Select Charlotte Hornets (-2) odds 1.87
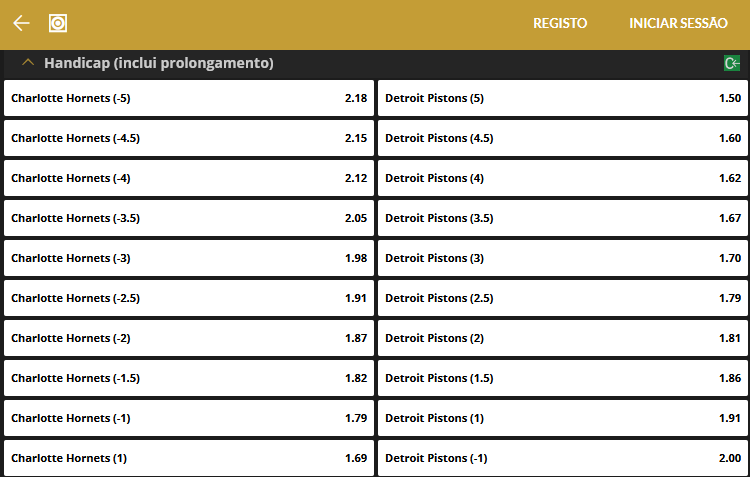Screen dimensions: 750x477 (189, 338)
